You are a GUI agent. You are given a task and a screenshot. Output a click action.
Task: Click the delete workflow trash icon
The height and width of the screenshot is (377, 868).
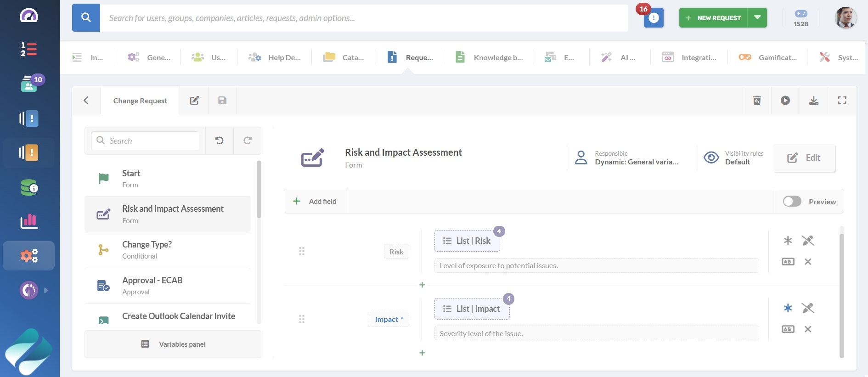[757, 101]
